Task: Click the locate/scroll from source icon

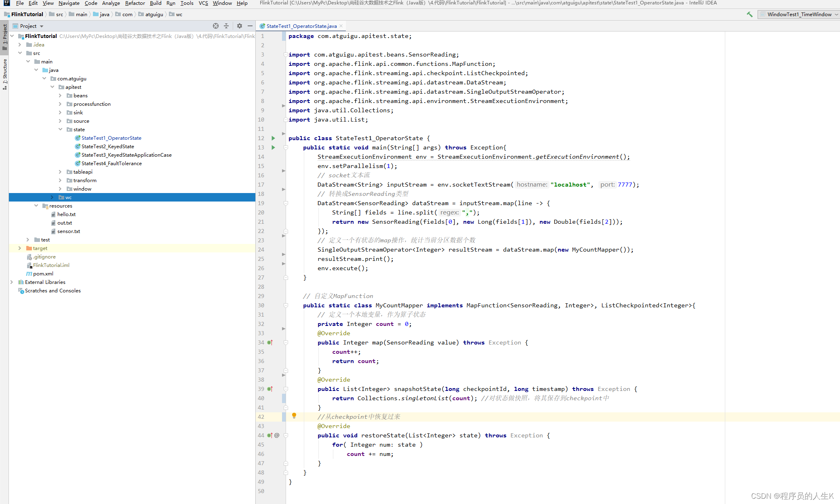Action: click(x=216, y=26)
